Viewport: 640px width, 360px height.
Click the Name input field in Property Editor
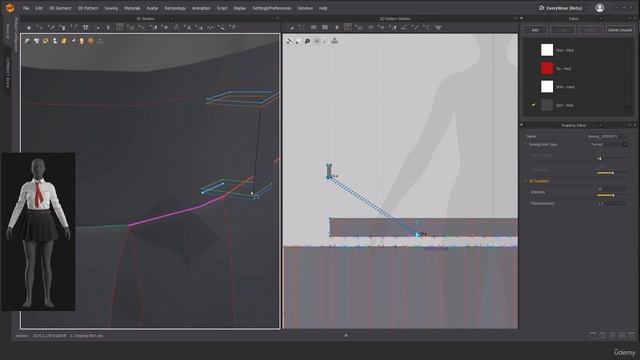point(607,136)
